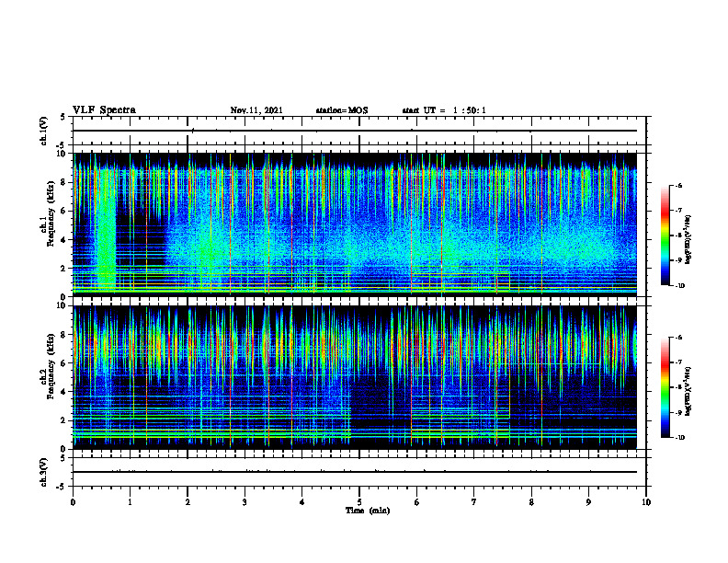Click the "Time (min)" axis label
This screenshot has width=728, height=563.
pyautogui.click(x=368, y=511)
